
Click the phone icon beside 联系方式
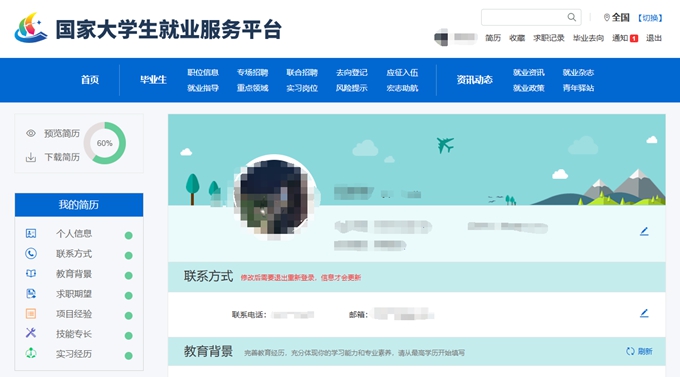click(x=31, y=253)
